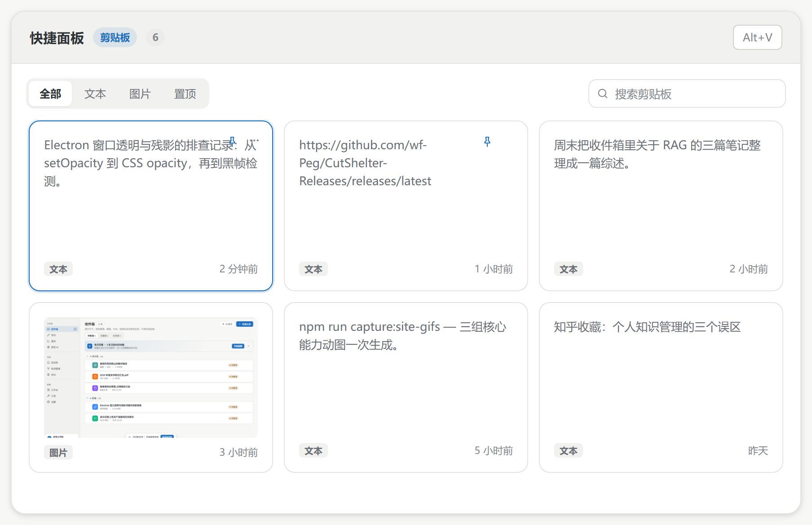Click the 图片 type tag on image card
Image resolution: width=812 pixels, height=525 pixels.
click(58, 452)
